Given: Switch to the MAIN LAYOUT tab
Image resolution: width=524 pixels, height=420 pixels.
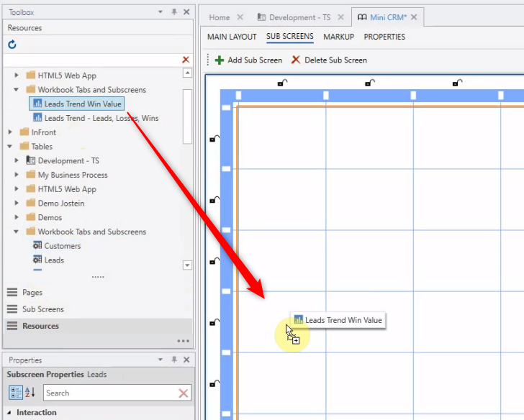Looking at the screenshot, I should [x=232, y=37].
